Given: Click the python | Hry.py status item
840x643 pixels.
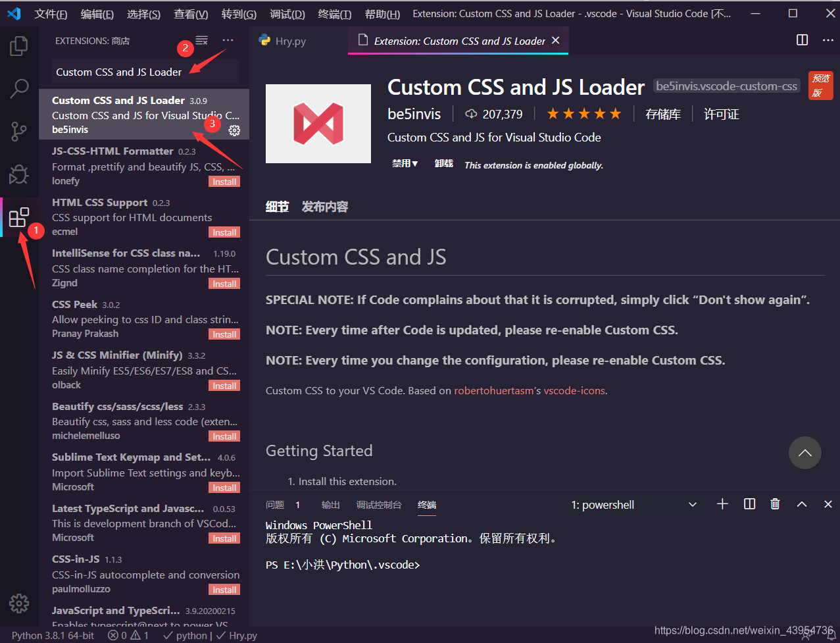Looking at the screenshot, I should [210, 636].
